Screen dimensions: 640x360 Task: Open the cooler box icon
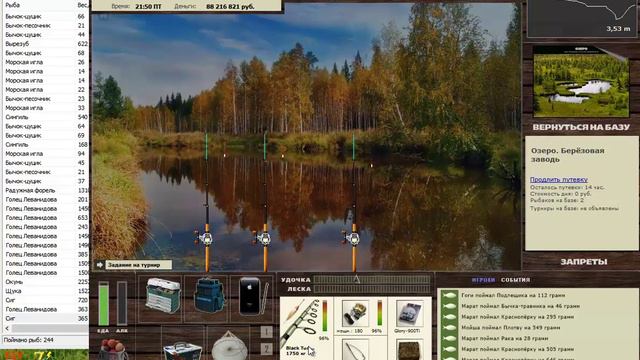pos(182,351)
